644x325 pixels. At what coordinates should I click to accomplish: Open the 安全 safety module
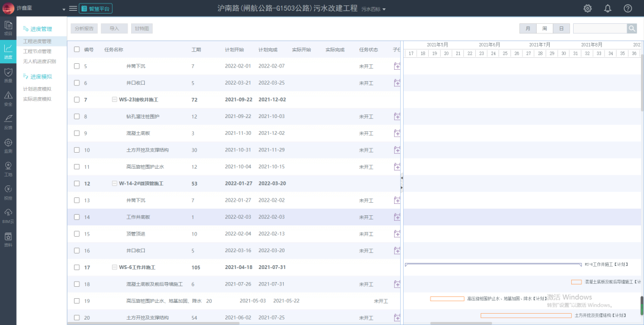pyautogui.click(x=8, y=98)
